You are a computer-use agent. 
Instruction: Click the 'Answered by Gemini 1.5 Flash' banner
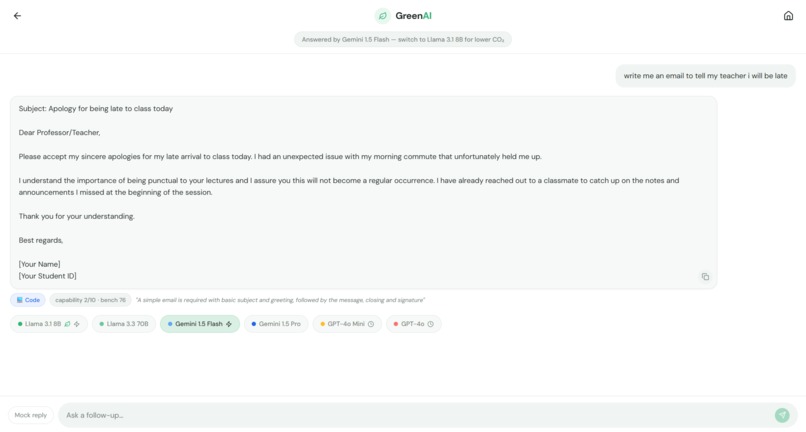[x=403, y=40]
